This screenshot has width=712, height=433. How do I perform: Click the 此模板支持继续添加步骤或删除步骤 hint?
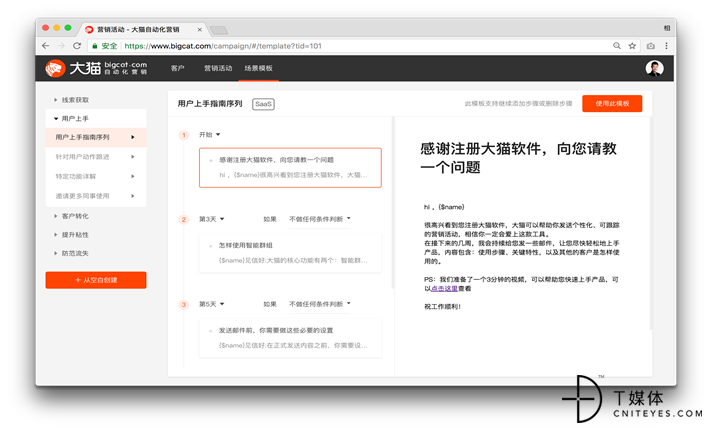(518, 104)
